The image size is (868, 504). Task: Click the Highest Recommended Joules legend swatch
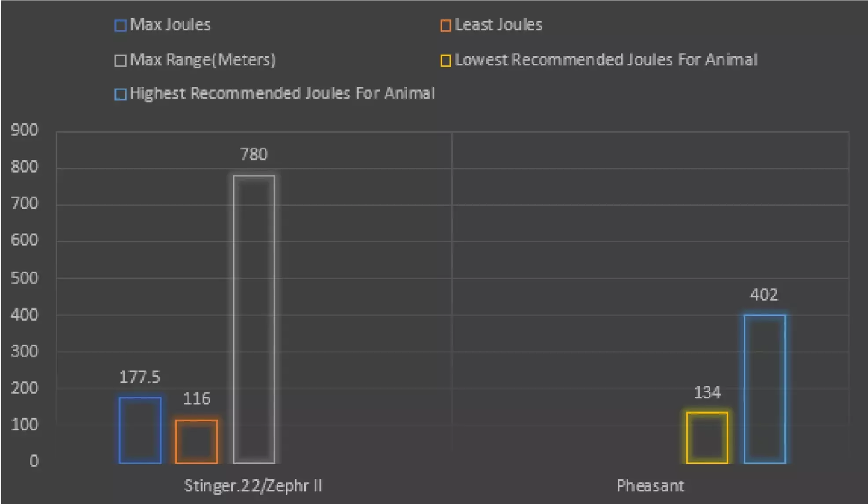120,94
